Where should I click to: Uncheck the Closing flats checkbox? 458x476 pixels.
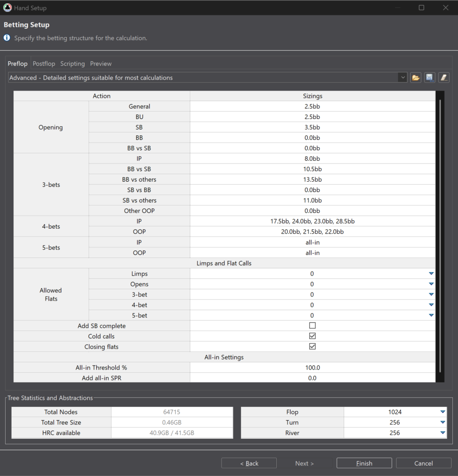313,346
